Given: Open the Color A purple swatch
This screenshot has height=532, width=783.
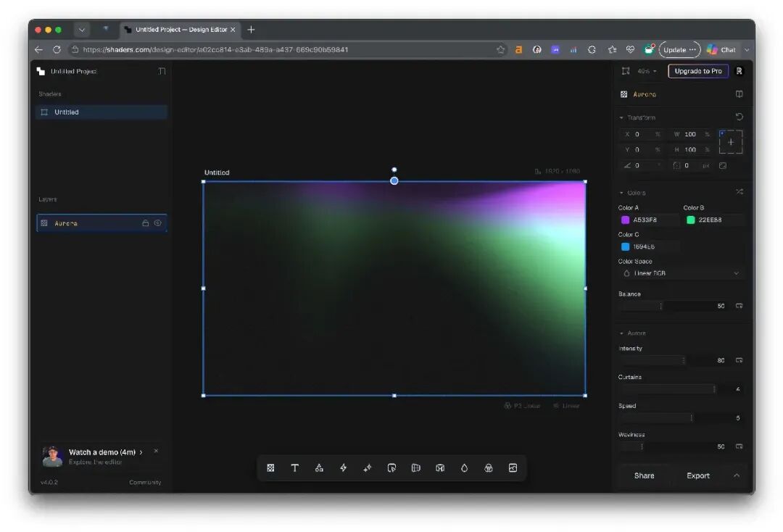Looking at the screenshot, I should tap(625, 220).
